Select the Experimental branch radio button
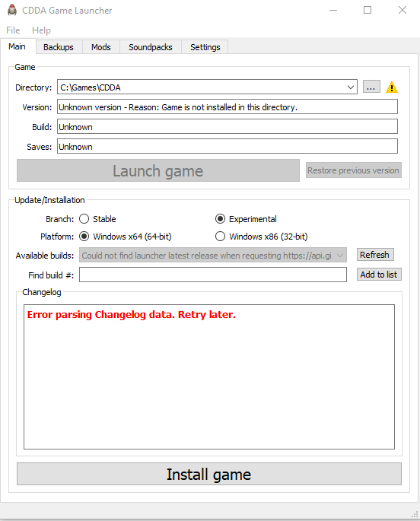Screen dimensions: 420x521 pos(246,219)
